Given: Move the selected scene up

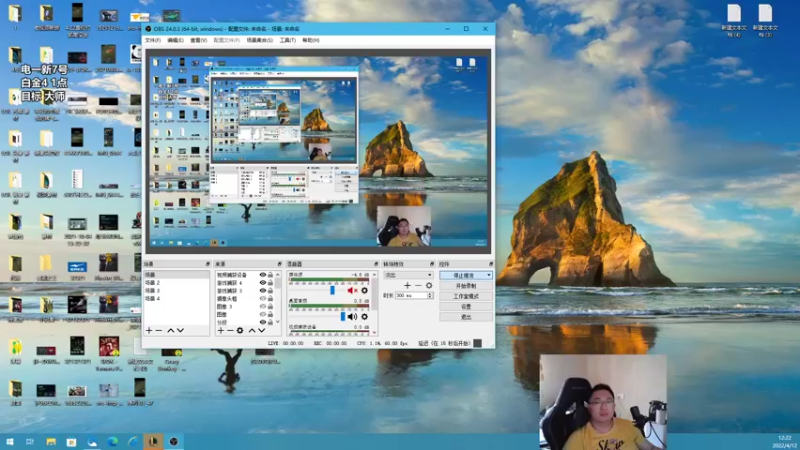Looking at the screenshot, I should coord(170,331).
